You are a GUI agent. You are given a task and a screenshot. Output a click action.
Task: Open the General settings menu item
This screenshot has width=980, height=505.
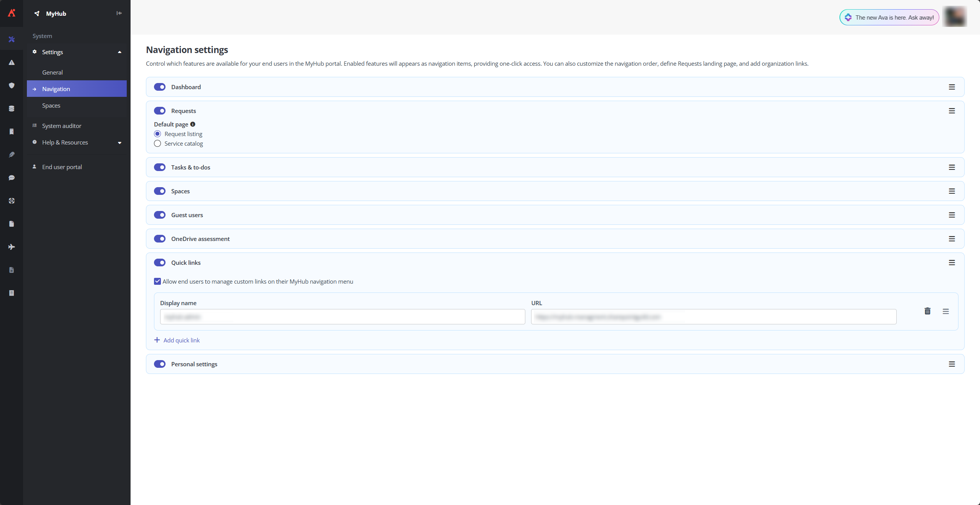53,72
